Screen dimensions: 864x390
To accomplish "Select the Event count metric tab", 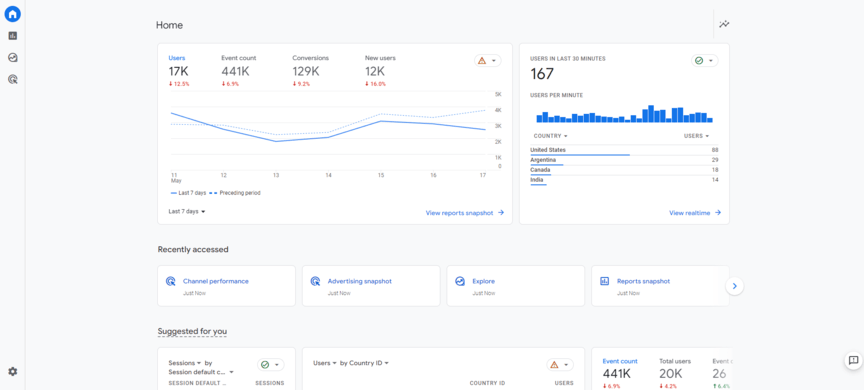I will pyautogui.click(x=239, y=71).
